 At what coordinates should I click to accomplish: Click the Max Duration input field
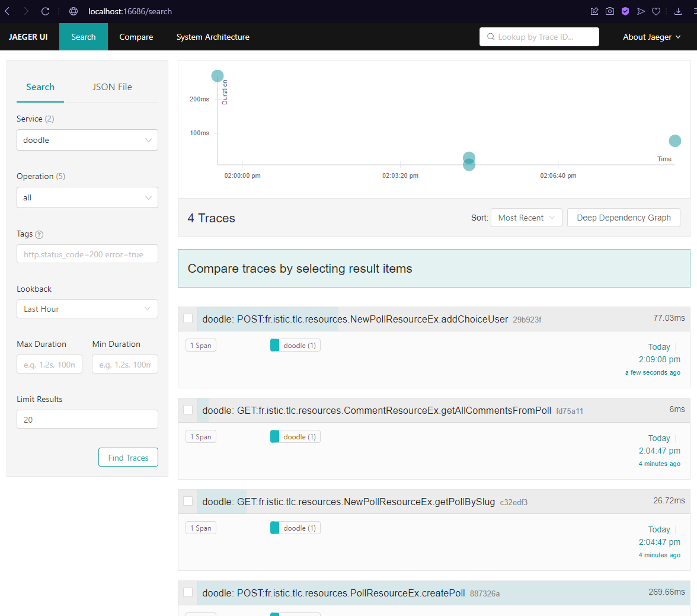(49, 364)
